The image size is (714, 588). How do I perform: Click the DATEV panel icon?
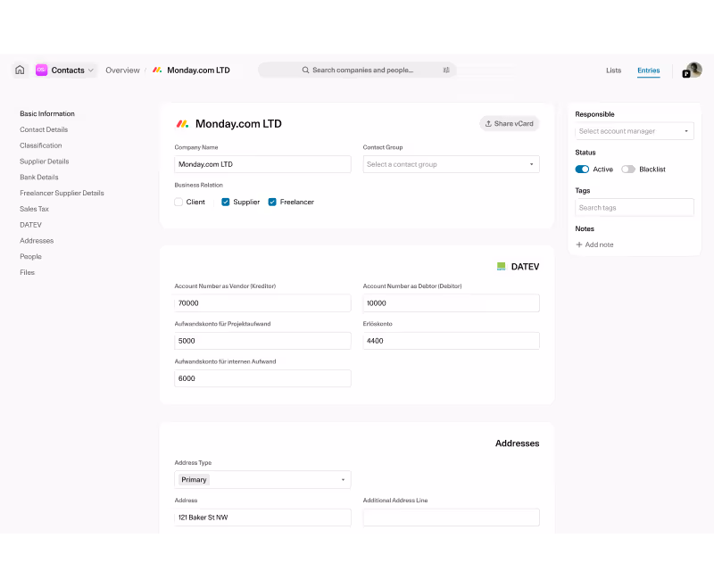click(x=502, y=266)
